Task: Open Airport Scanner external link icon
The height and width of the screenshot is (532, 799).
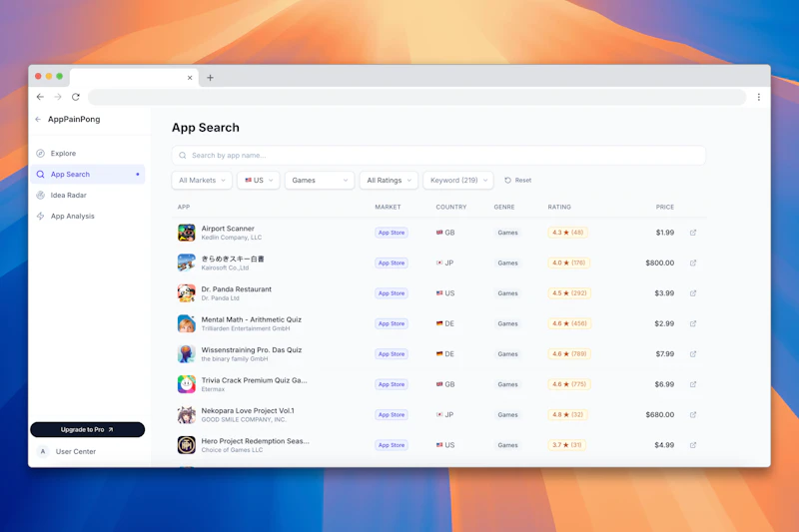Action: point(693,233)
